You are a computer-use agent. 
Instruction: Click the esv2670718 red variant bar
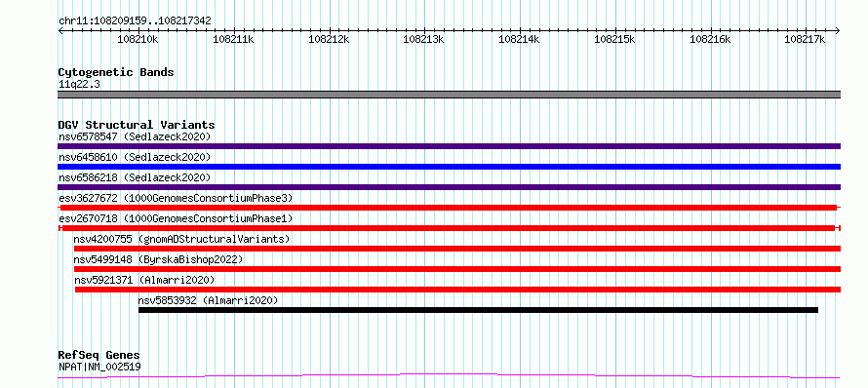coord(449,228)
